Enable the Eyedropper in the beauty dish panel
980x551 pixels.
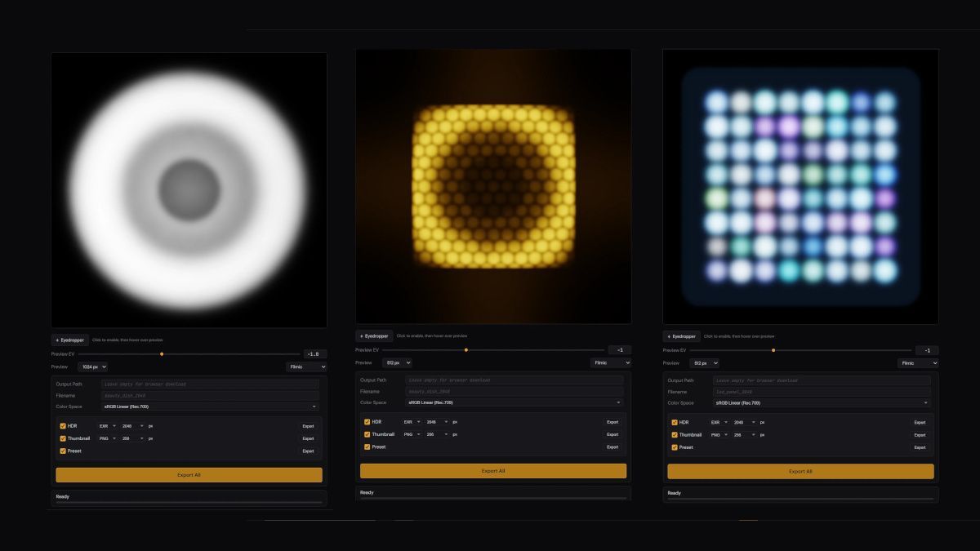[70, 340]
